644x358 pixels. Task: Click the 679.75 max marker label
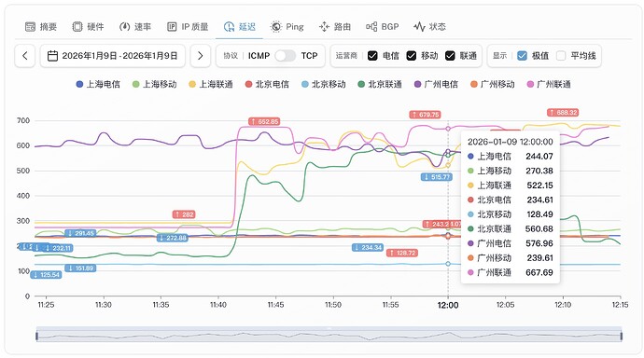(x=425, y=115)
